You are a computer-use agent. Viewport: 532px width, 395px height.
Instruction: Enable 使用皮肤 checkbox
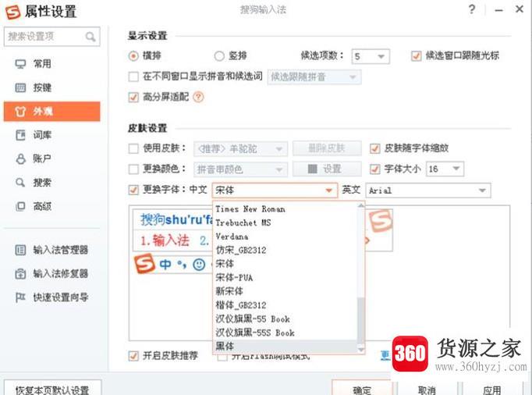pos(133,148)
